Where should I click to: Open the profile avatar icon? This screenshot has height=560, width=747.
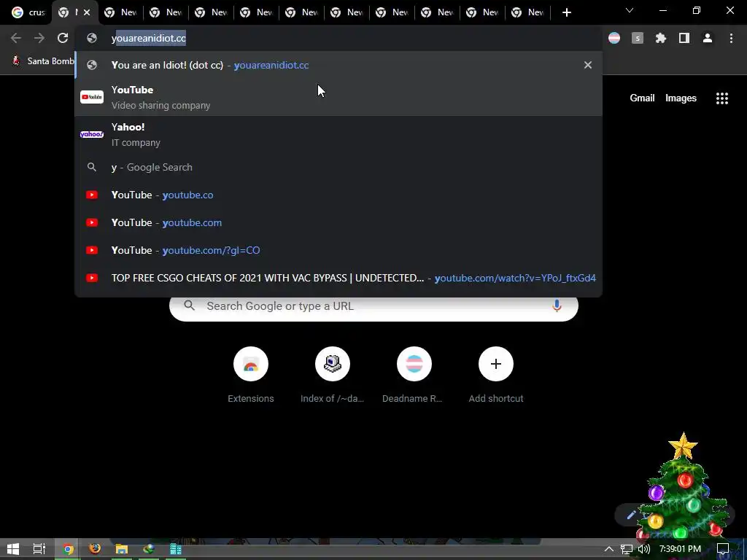pos(708,38)
